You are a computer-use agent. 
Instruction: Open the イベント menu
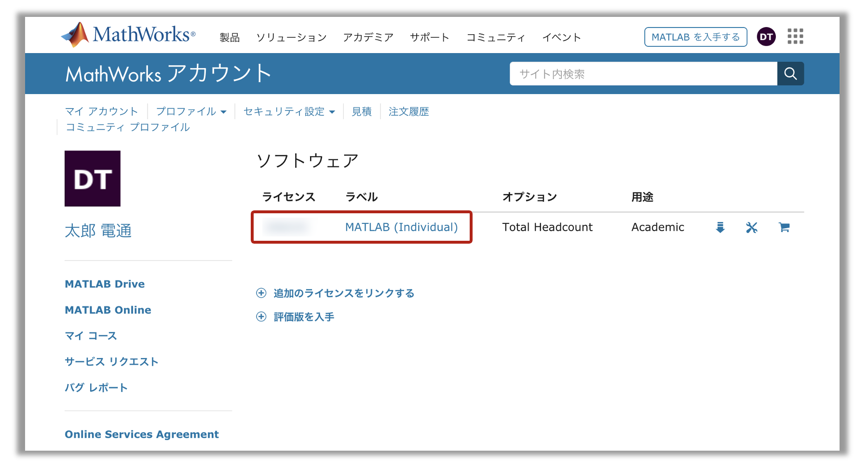pyautogui.click(x=562, y=37)
